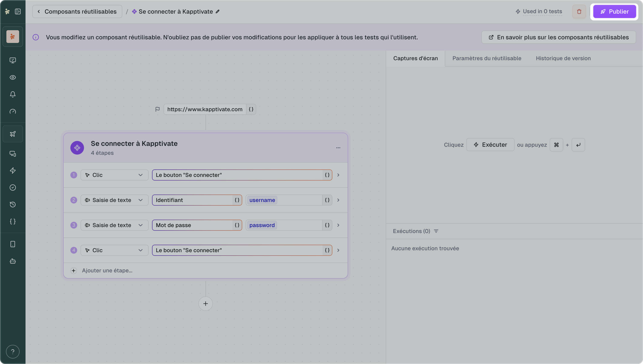Open the bell notifications icon in sidebar
643x364 pixels.
(x=13, y=94)
